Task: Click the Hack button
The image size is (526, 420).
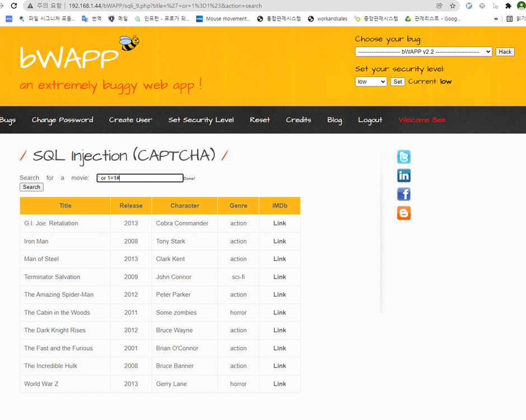Action: [x=505, y=51]
